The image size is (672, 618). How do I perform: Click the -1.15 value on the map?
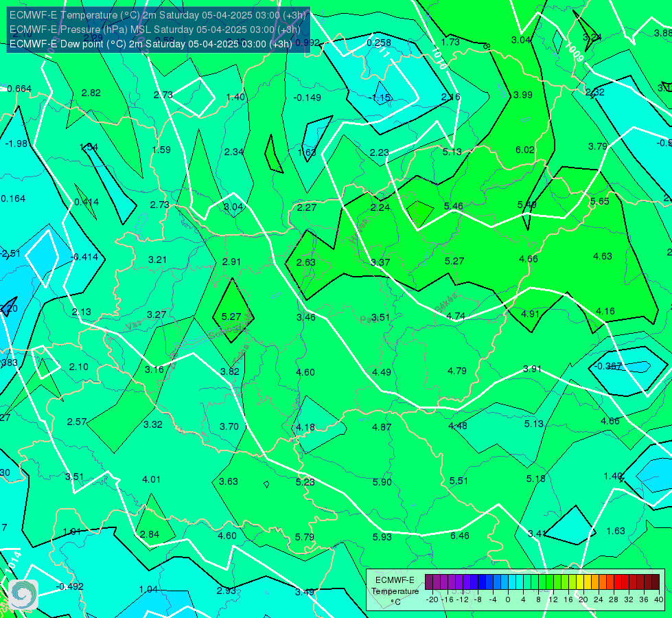pos(380,98)
